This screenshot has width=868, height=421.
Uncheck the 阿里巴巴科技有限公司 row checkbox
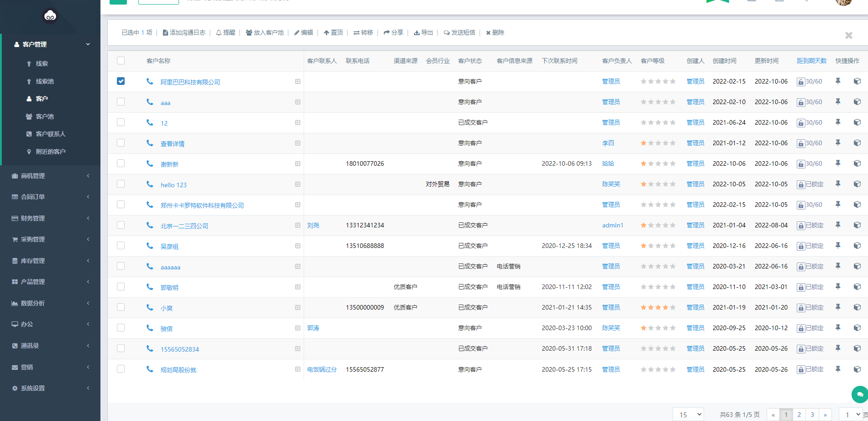(121, 81)
